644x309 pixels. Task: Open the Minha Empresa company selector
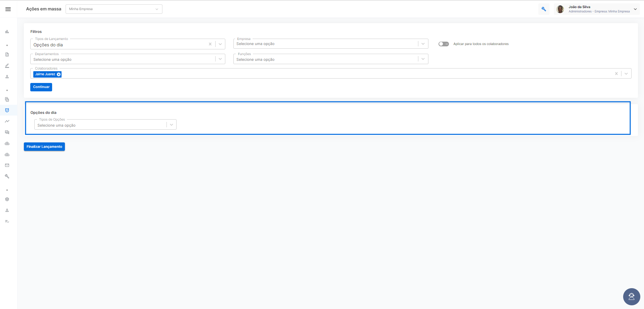[114, 9]
